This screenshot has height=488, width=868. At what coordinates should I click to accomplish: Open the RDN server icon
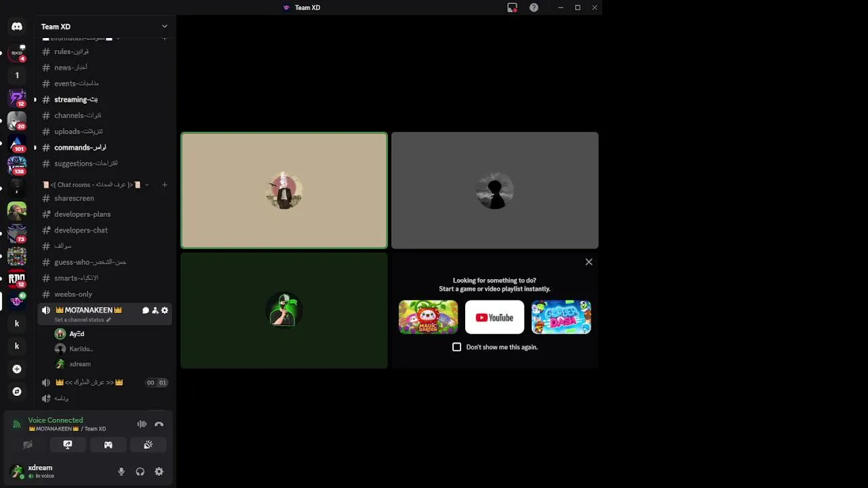[x=17, y=278]
